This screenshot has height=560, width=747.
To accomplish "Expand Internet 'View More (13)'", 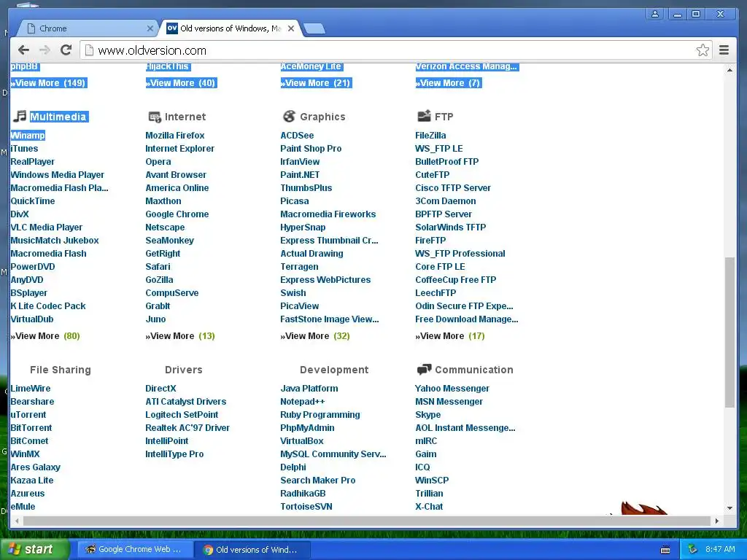I will [x=180, y=336].
